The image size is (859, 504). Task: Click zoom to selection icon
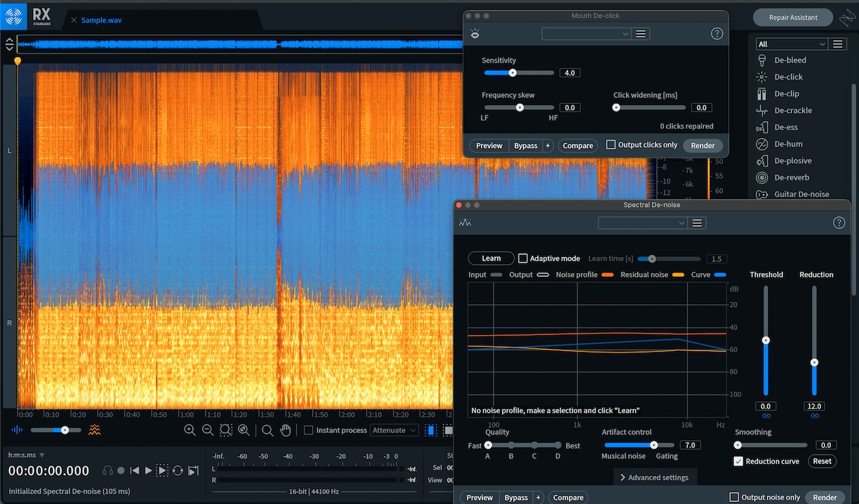226,430
